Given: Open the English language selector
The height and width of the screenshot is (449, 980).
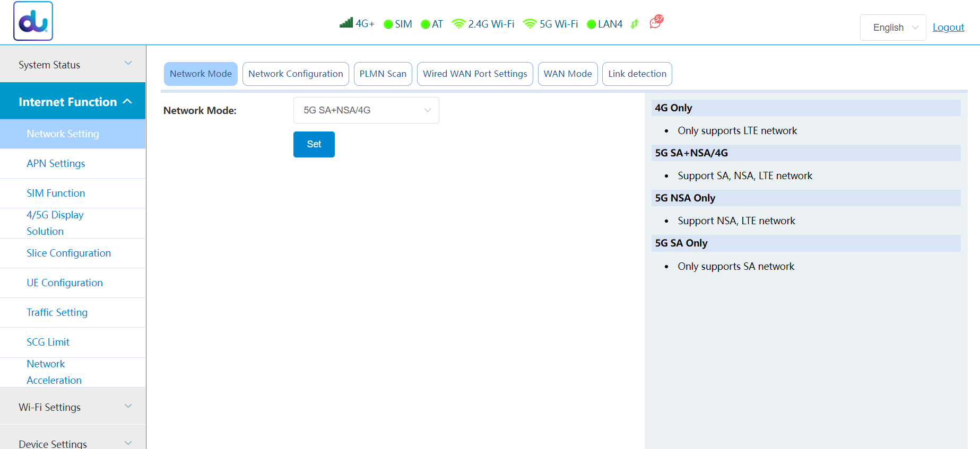Looking at the screenshot, I should pos(893,28).
